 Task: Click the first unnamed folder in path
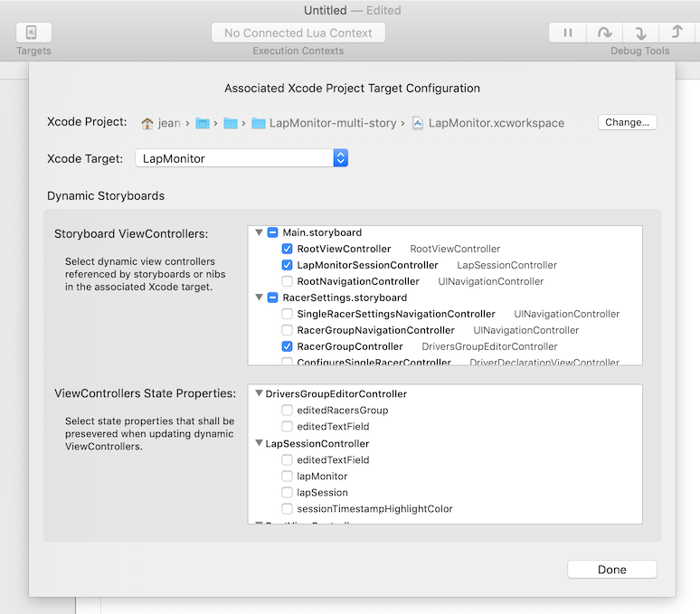pyautogui.click(x=203, y=123)
